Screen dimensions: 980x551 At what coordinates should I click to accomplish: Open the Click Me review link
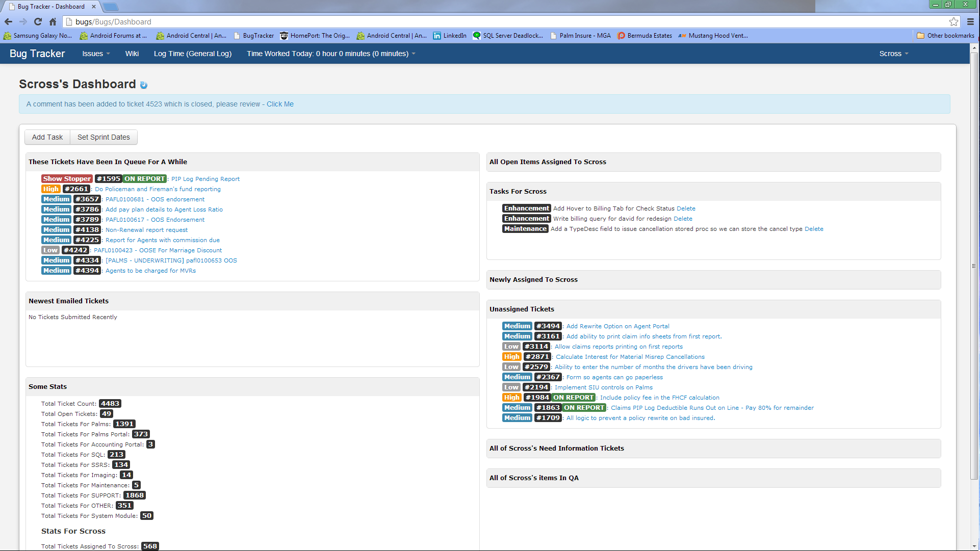(x=280, y=104)
